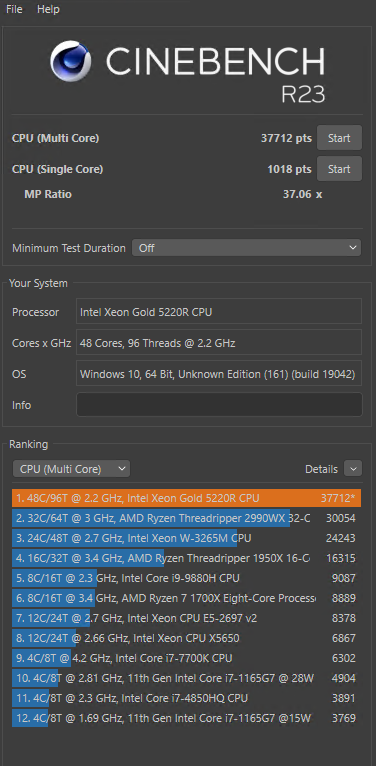The image size is (376, 766).
Task: Click the Cinebench sphere logo
Action: pyautogui.click(x=71, y=61)
